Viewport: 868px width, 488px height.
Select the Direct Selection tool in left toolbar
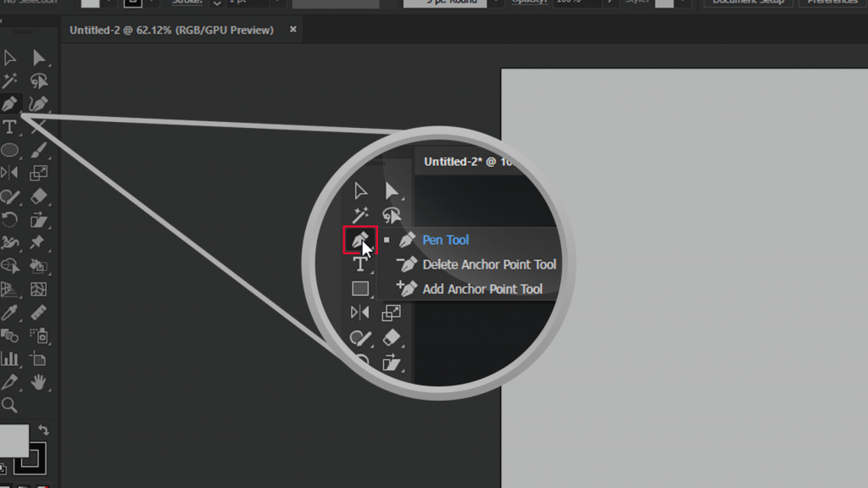38,58
